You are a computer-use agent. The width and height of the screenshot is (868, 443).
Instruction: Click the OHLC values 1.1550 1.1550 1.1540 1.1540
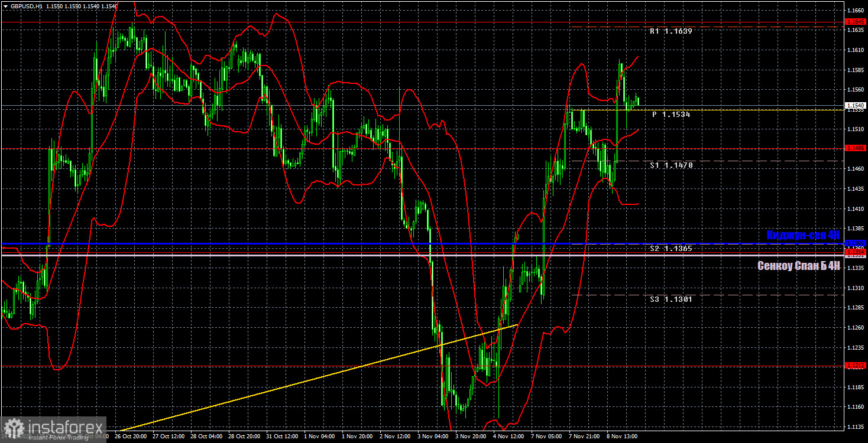pyautogui.click(x=81, y=5)
